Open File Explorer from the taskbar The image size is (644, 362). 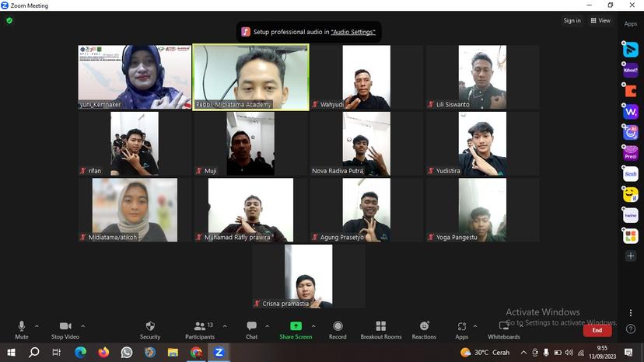173,353
